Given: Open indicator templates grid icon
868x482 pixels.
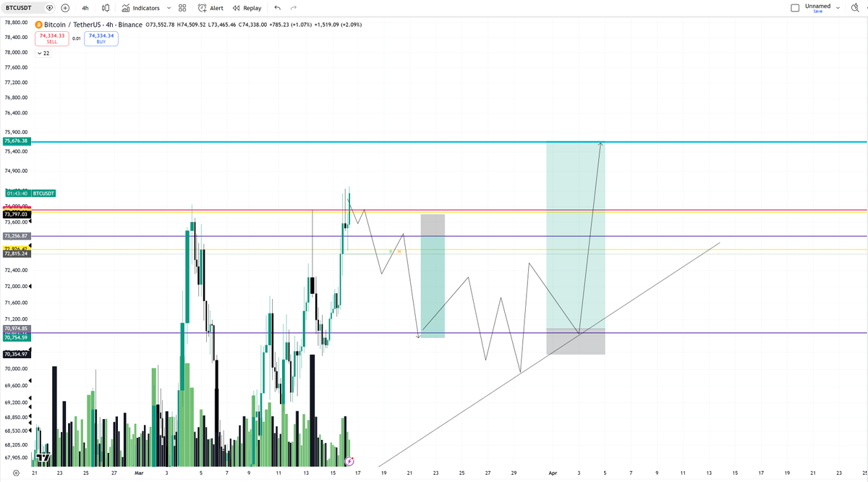Looking at the screenshot, I should (182, 8).
